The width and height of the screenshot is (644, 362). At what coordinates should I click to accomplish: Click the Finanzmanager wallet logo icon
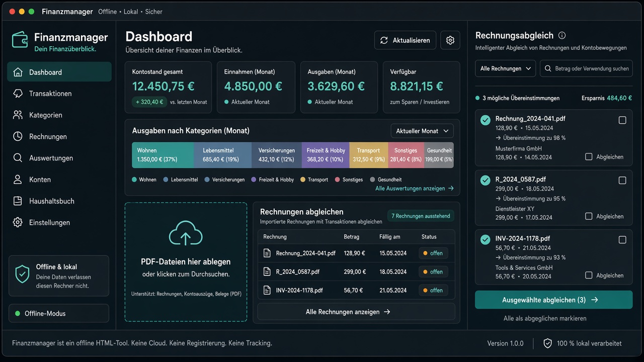coord(20,40)
